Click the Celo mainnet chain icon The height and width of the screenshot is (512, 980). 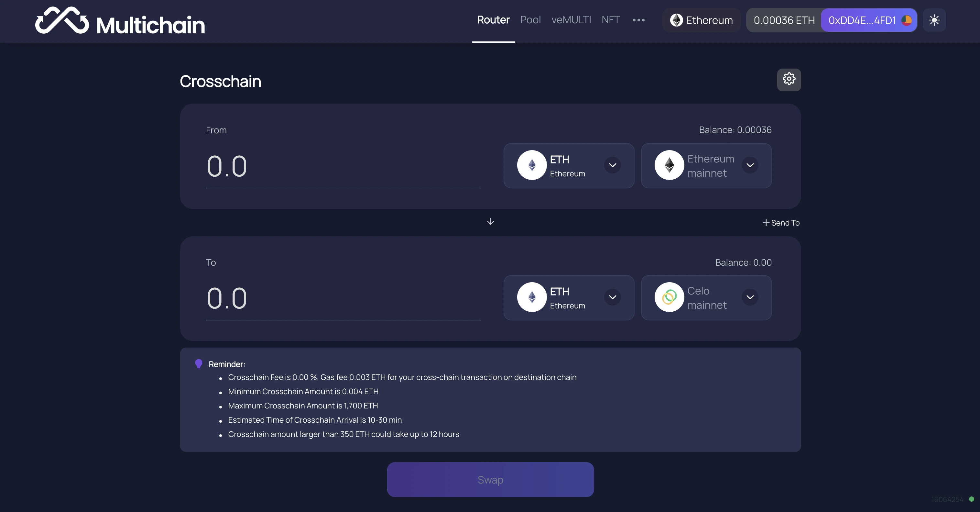point(669,297)
